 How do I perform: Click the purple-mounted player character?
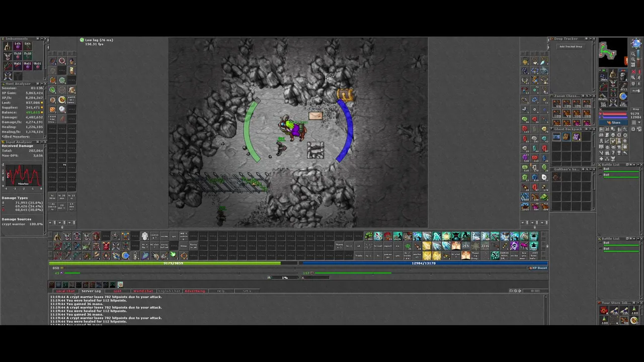293,129
